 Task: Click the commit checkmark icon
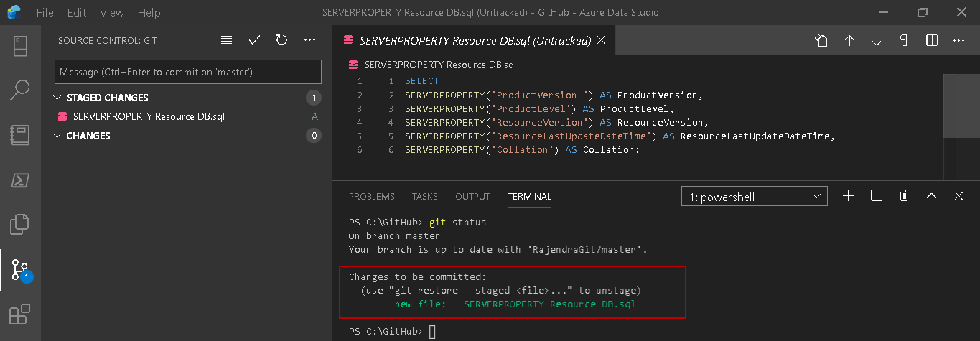tap(254, 40)
